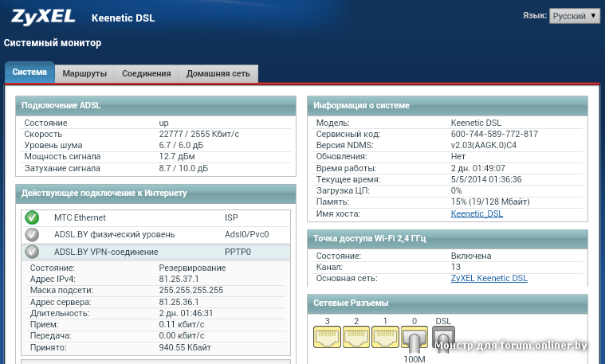Click the Передача rate 0.00 кбит/с
The width and height of the screenshot is (605, 364).
[182, 336]
